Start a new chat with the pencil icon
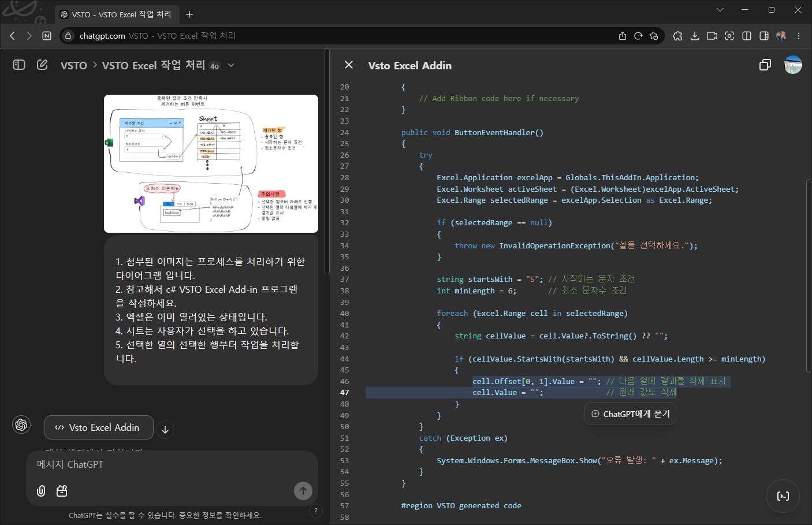This screenshot has width=812, height=525. (x=42, y=65)
